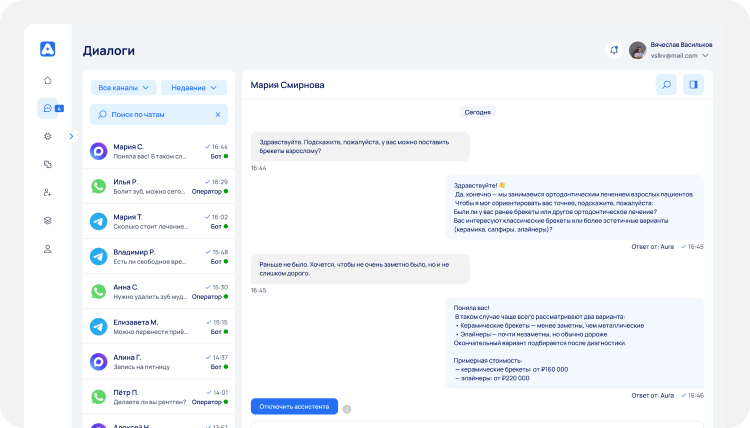Open the Недавние sort dropdown
Viewport: 750px width, 428px height.
tap(194, 88)
